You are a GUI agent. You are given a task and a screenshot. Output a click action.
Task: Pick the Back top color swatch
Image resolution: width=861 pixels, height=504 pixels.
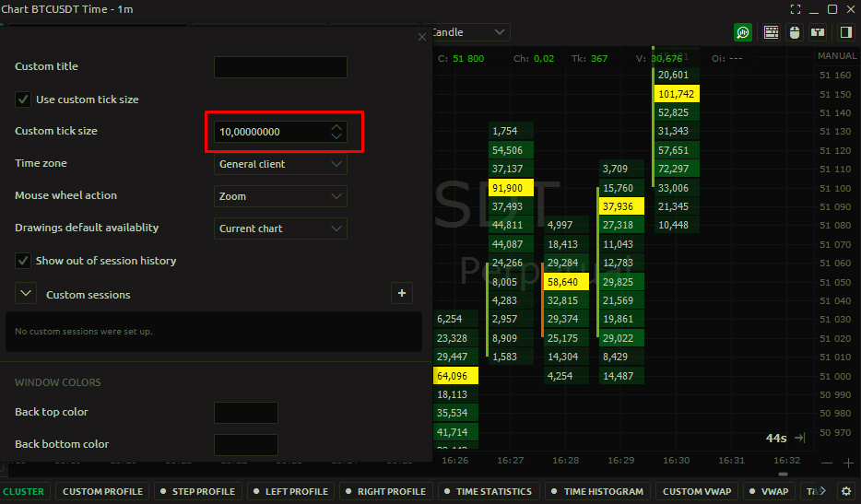click(245, 413)
